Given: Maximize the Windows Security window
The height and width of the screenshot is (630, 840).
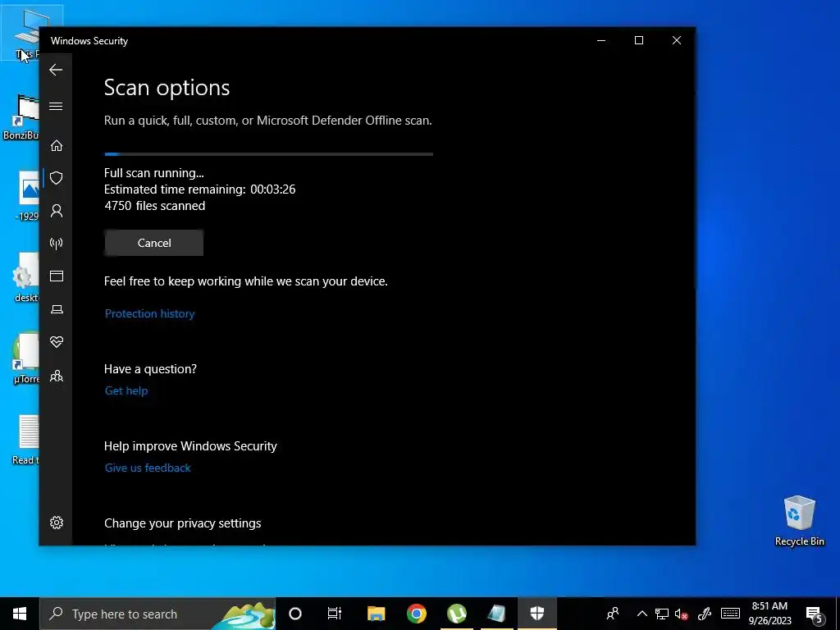Looking at the screenshot, I should [638, 41].
